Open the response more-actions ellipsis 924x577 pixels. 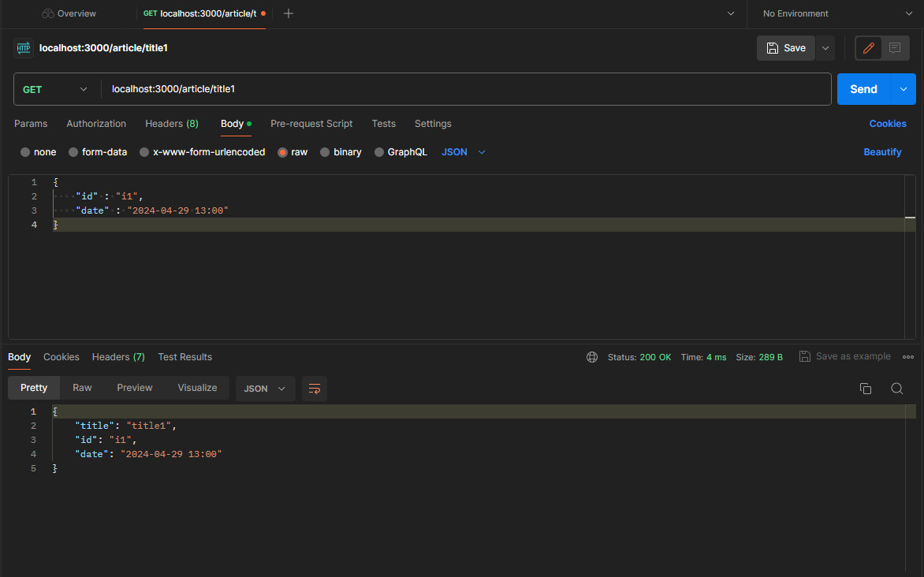[x=908, y=357]
